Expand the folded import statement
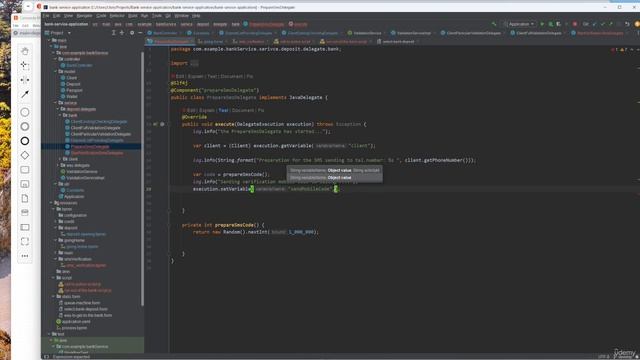Screen dimensions: 640x360 (x=194, y=63)
